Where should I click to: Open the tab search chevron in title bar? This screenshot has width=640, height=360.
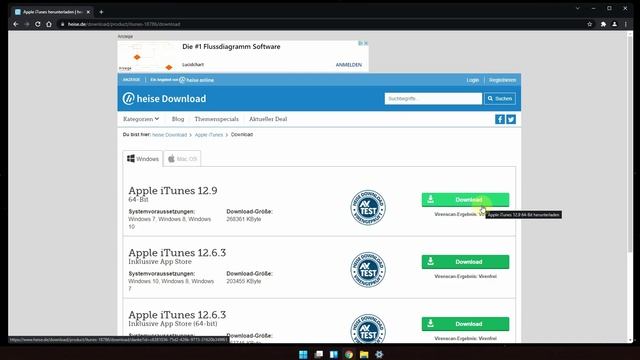(x=578, y=8)
